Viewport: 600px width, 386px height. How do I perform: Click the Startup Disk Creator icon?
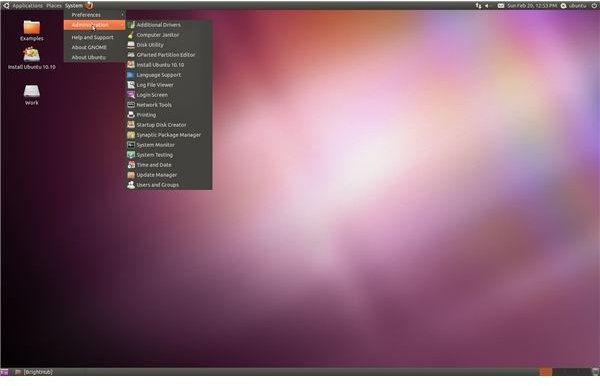tap(131, 125)
